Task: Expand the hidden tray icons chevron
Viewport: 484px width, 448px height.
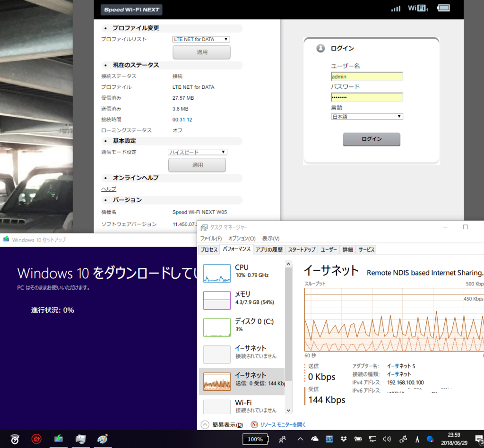Action: tap(300, 439)
